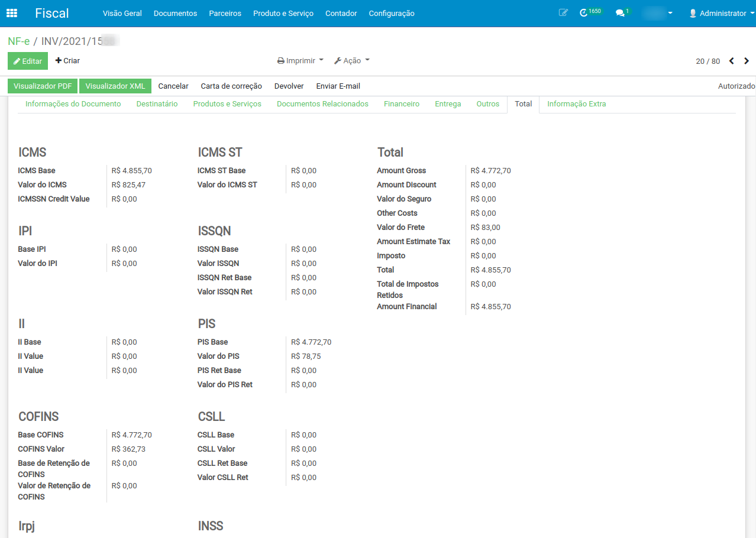756x538 pixels.
Task: Open the blurred company selector dropdown
Action: (x=657, y=13)
